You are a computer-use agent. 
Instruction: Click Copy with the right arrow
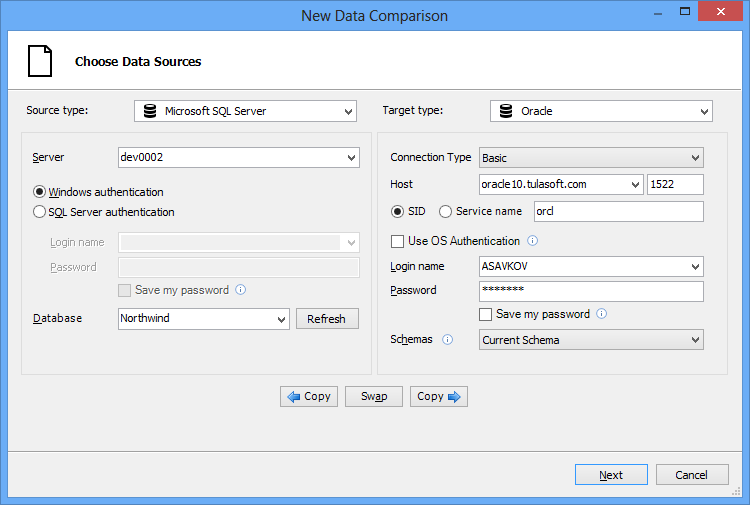[x=439, y=396]
